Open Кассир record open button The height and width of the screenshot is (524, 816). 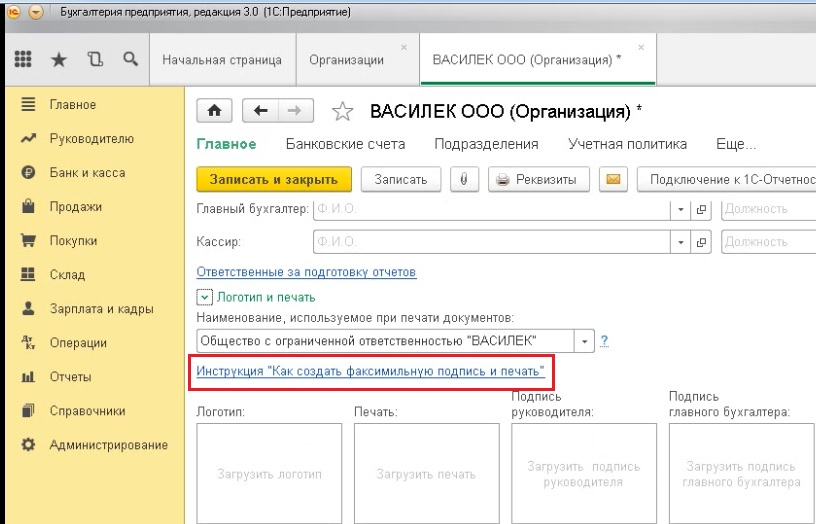(701, 242)
